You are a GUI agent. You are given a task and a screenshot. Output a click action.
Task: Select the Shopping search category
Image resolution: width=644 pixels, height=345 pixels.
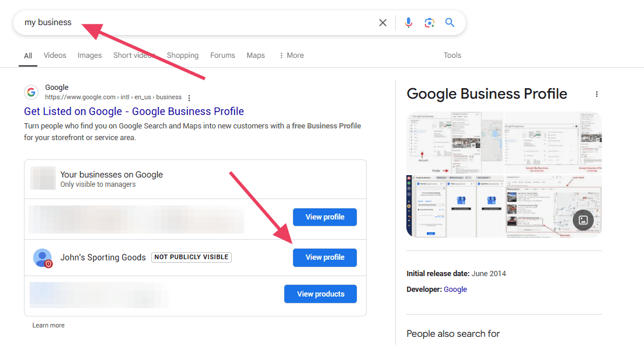pyautogui.click(x=182, y=55)
